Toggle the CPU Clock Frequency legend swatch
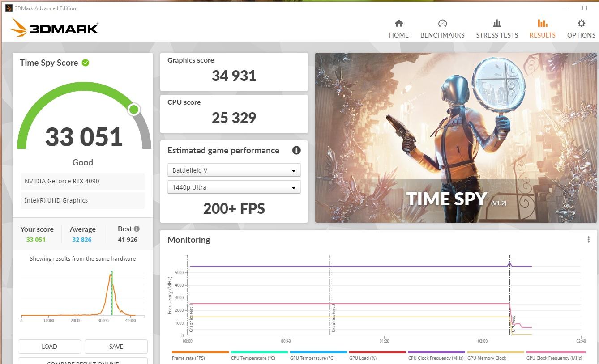Image resolution: width=599 pixels, height=364 pixels. (x=436, y=352)
